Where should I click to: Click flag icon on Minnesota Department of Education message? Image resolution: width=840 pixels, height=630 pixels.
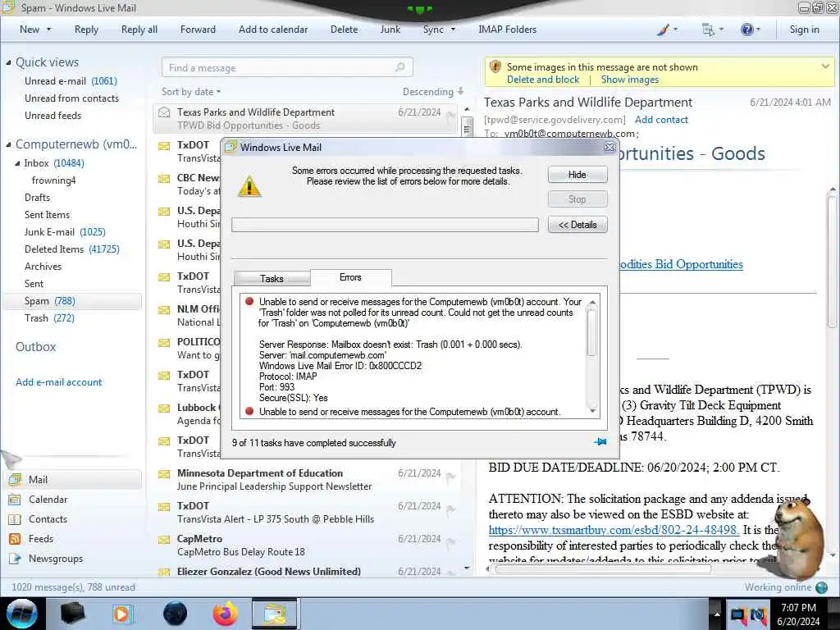[x=450, y=477]
